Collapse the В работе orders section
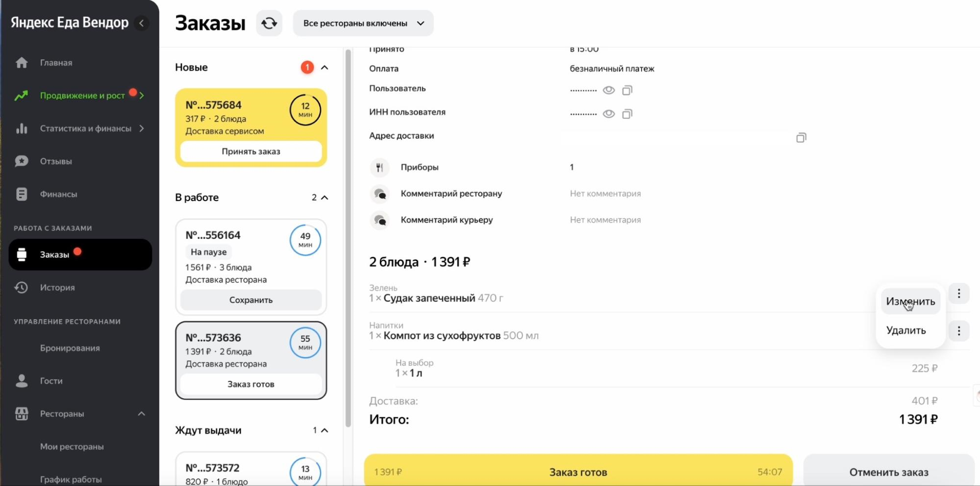 click(x=325, y=198)
